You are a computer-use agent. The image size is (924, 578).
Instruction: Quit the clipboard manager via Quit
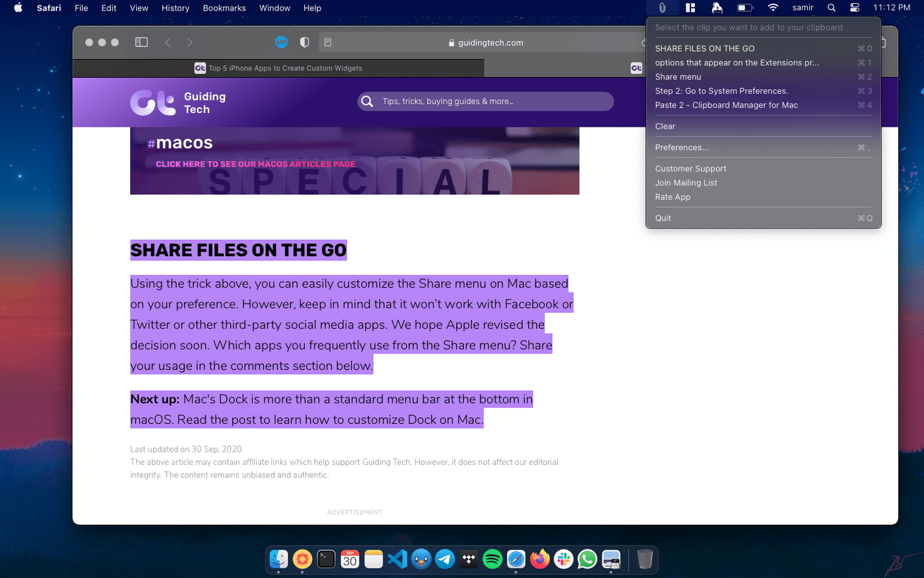tap(763, 218)
